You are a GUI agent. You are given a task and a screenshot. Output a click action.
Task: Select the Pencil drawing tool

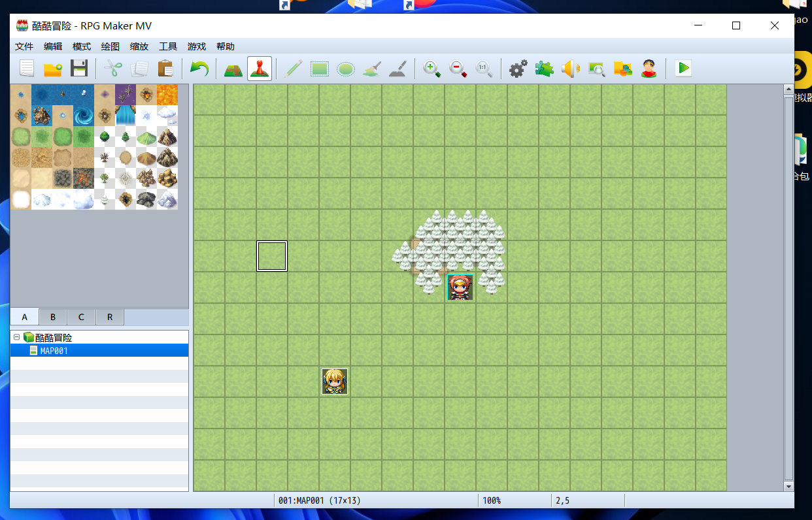pos(294,68)
